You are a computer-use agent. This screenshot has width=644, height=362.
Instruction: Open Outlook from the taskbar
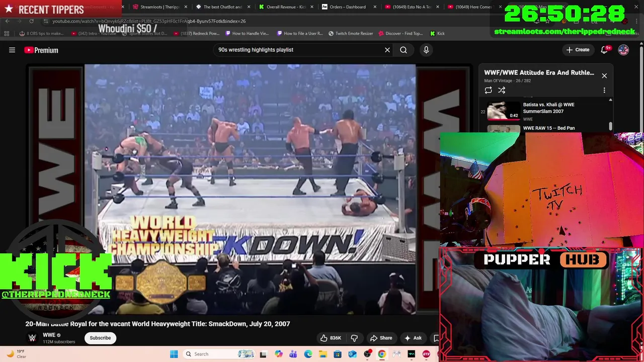(x=352, y=354)
